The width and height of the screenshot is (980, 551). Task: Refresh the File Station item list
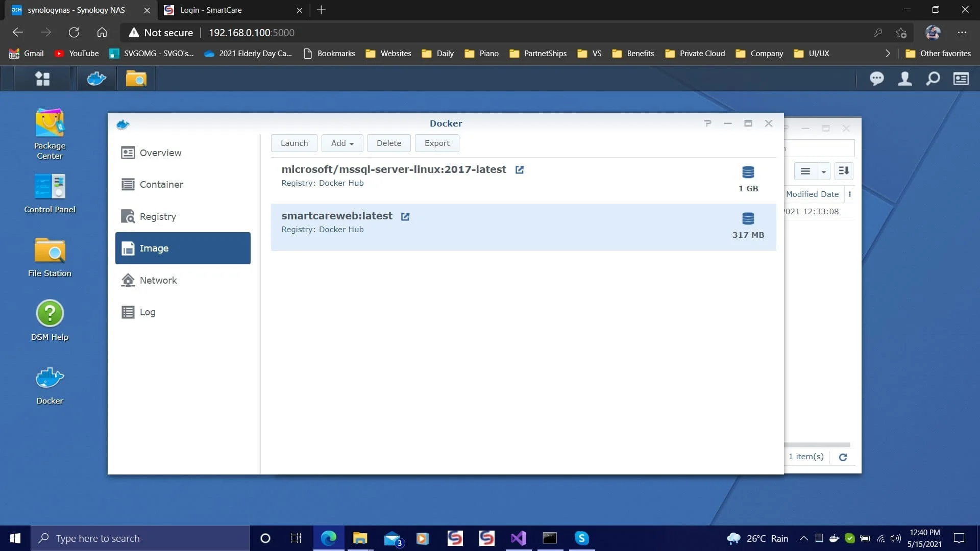[x=843, y=457]
